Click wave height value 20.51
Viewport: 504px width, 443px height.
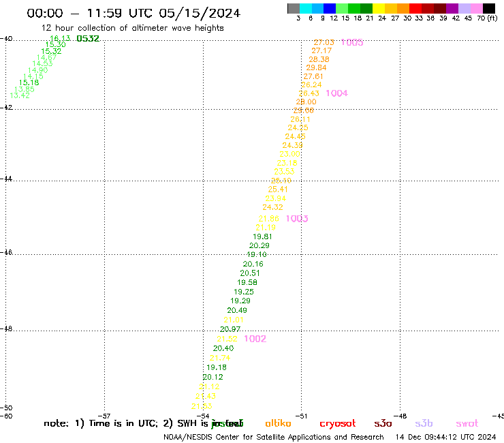[250, 273]
